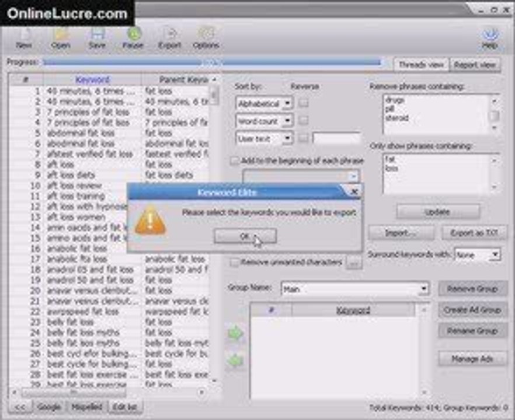The height and width of the screenshot is (420, 515).
Task: Select row 9 'aft loss diets'
Action: pyautogui.click(x=109, y=175)
